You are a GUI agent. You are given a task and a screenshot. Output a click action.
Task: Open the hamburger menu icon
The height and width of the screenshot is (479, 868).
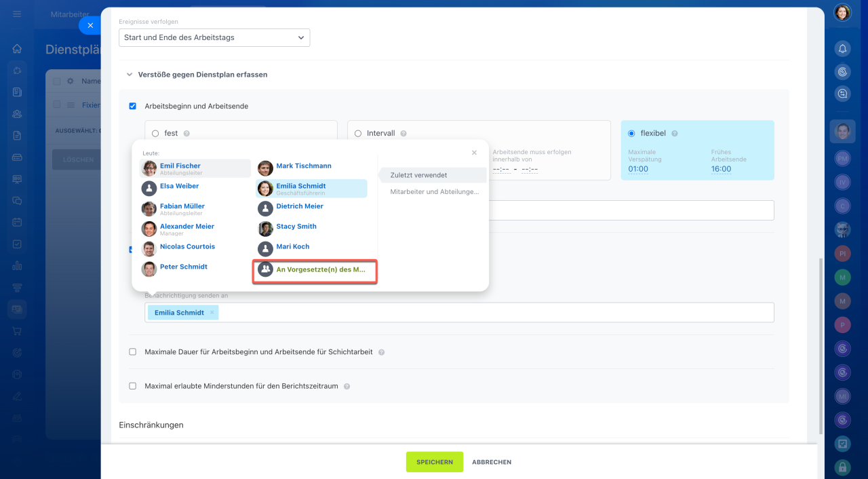click(17, 14)
